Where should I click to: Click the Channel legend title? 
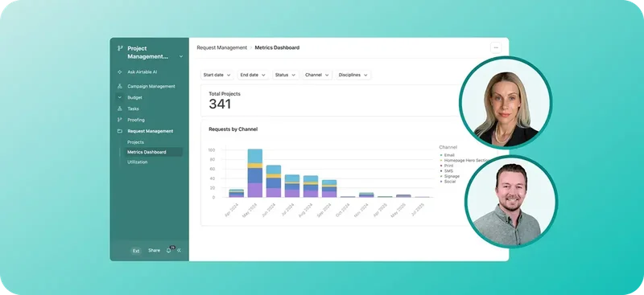[x=448, y=147]
